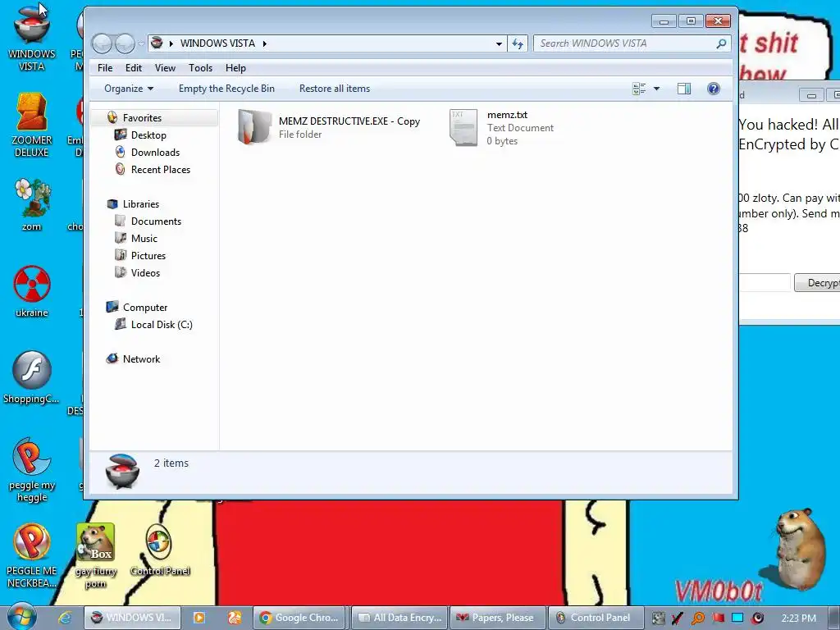Select Documents library
Image resolution: width=840 pixels, height=630 pixels.
click(x=156, y=221)
